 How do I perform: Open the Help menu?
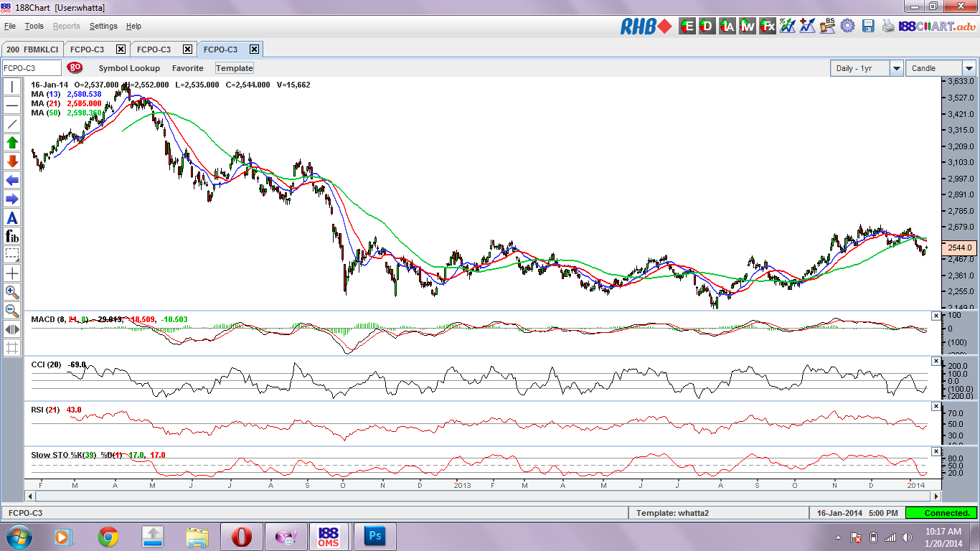[x=133, y=26]
